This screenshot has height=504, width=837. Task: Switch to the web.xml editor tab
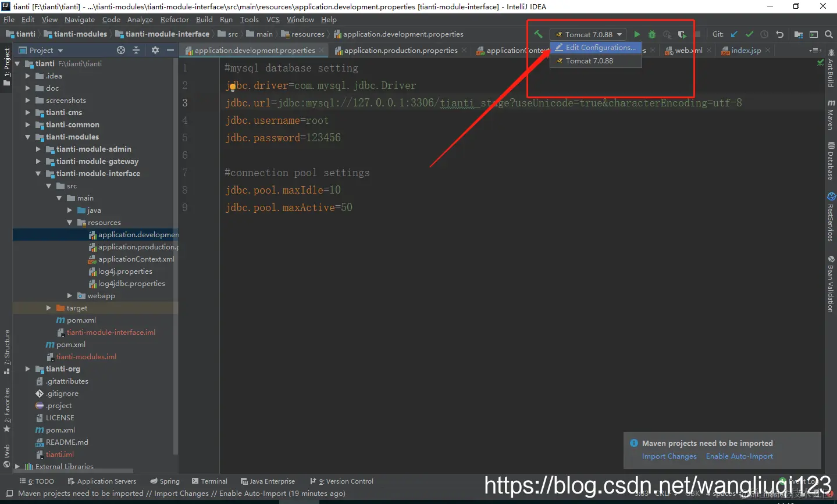688,51
